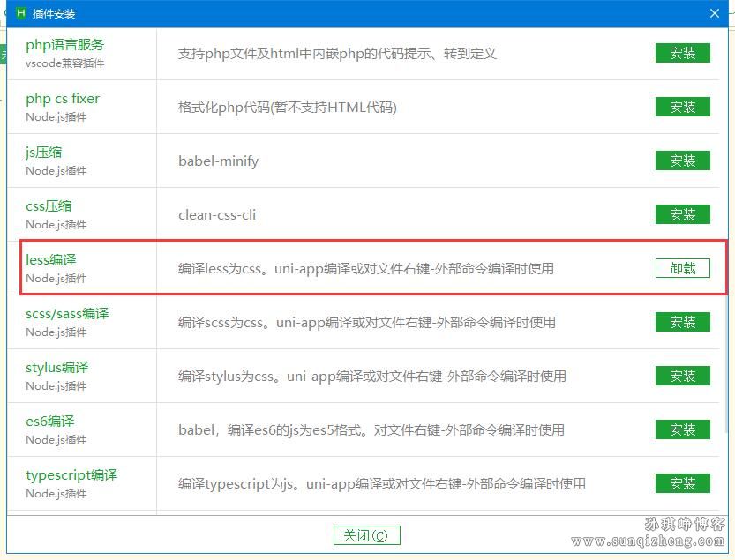Install the scss/sass编译 plugin

(x=682, y=322)
